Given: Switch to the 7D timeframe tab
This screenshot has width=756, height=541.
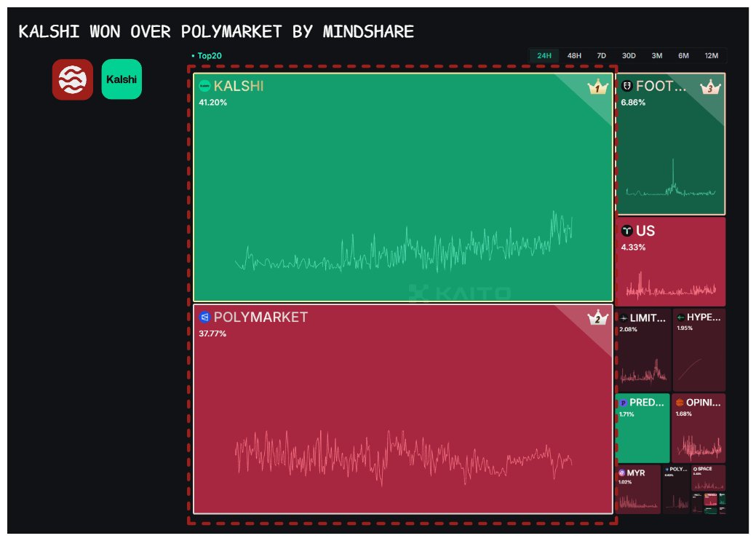Looking at the screenshot, I should pyautogui.click(x=601, y=55).
